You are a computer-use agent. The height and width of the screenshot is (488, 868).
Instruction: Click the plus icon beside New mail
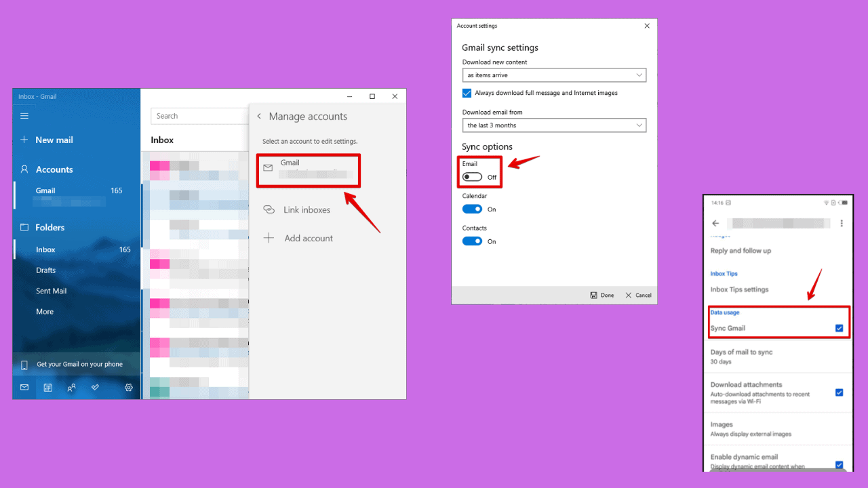[x=24, y=140]
